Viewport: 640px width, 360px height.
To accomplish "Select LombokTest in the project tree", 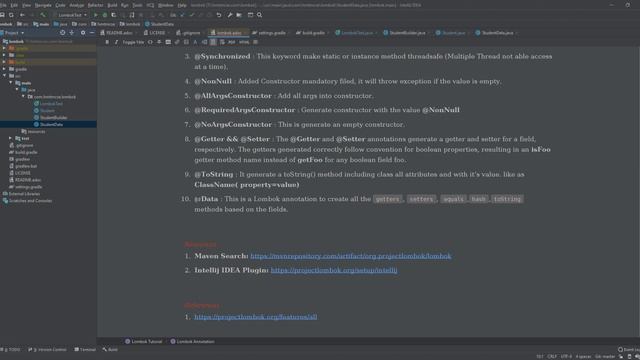I will tap(51, 104).
